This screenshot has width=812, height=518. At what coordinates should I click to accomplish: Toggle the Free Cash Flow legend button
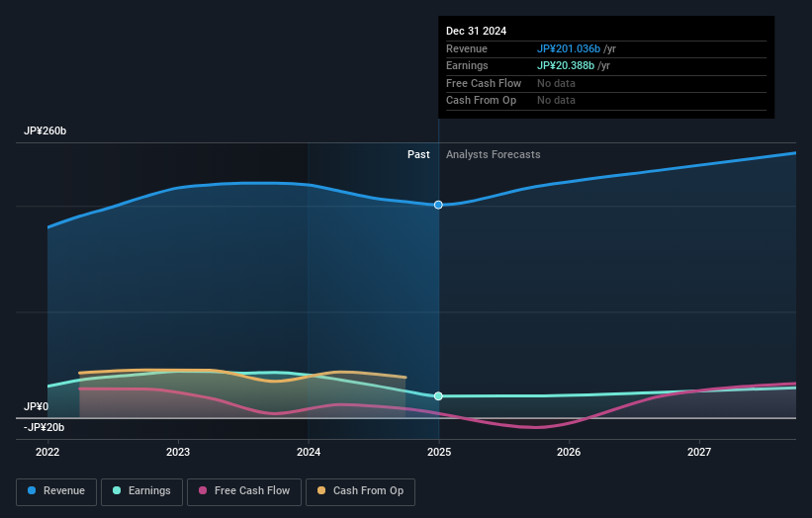tap(244, 491)
